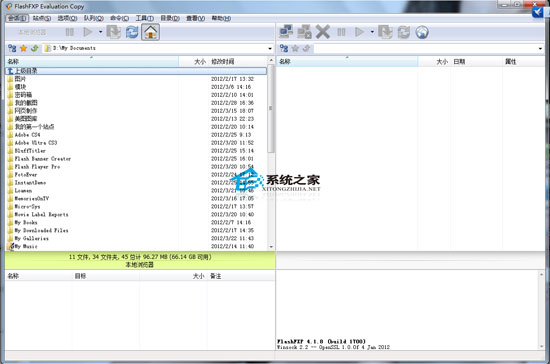Click the local pane gold star favorites icon
This screenshot has width=550, height=364.
[24, 48]
